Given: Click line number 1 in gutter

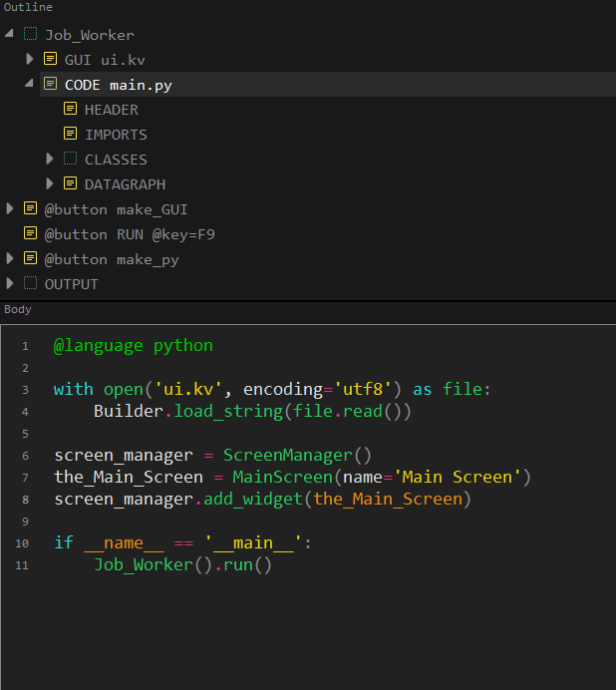Looking at the screenshot, I should point(25,347).
